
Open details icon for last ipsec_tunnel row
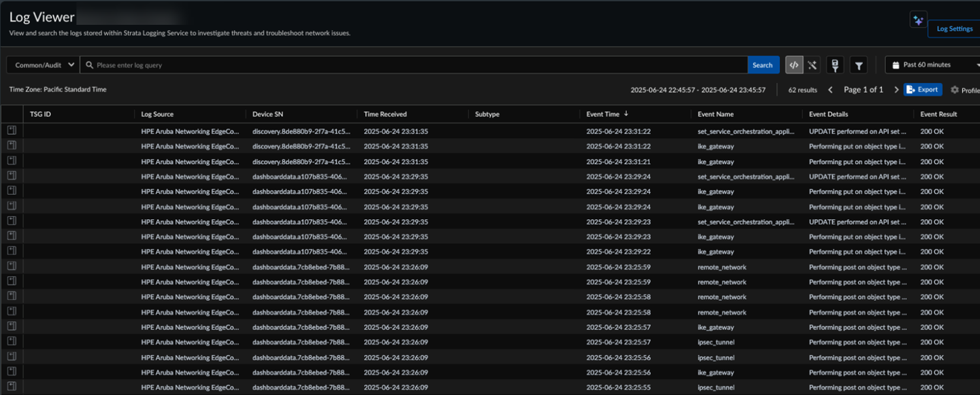click(12, 387)
